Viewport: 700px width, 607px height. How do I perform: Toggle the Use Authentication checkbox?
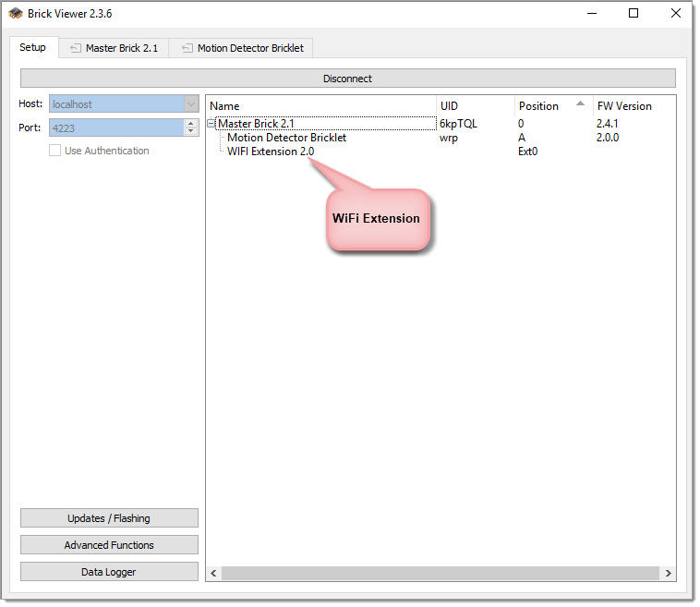[x=54, y=151]
